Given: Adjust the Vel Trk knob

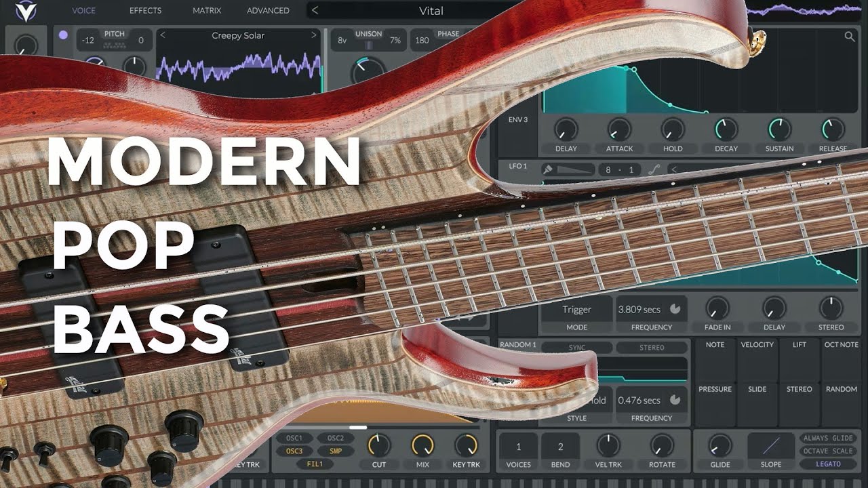Looking at the screenshot, I should 608,445.
